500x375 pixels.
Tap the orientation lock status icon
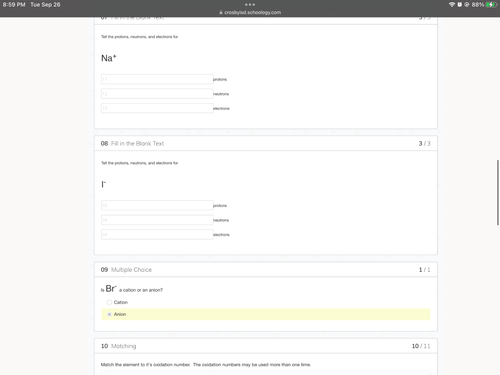(x=467, y=5)
